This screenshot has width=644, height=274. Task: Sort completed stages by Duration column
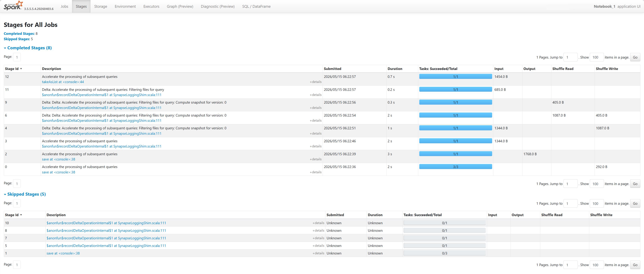395,69
